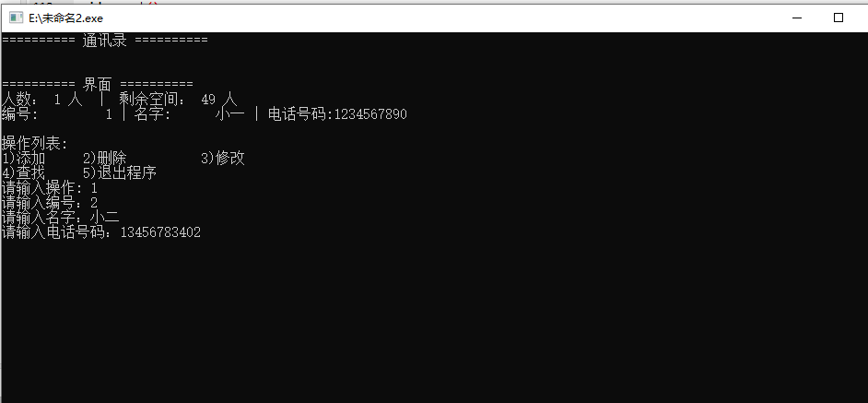Maximize the console window
The width and height of the screenshot is (868, 403).
[839, 18]
